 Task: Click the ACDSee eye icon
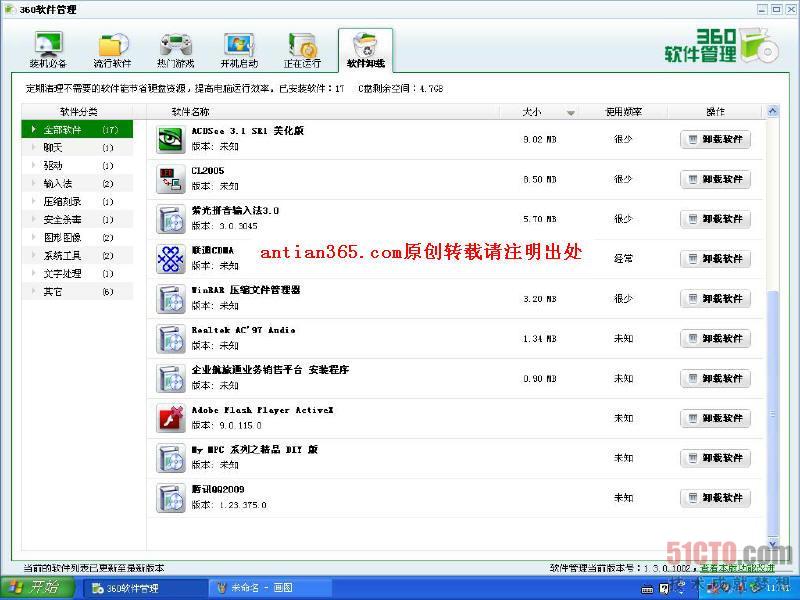(171, 139)
